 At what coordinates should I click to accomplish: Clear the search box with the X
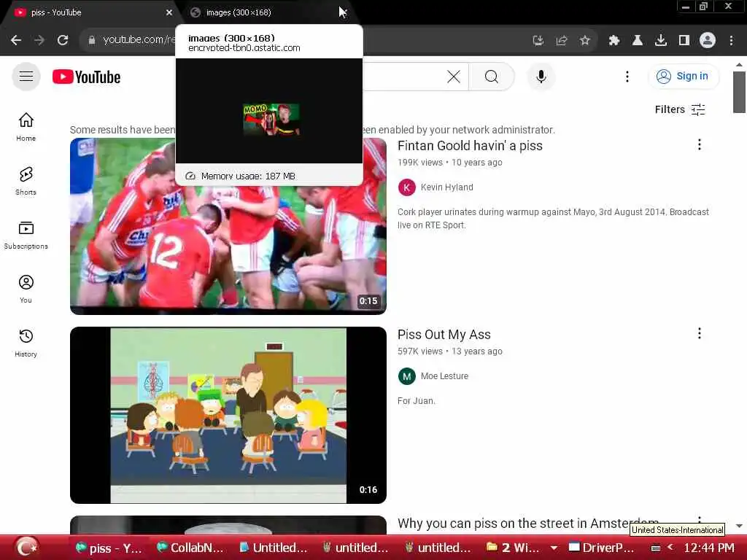point(454,76)
